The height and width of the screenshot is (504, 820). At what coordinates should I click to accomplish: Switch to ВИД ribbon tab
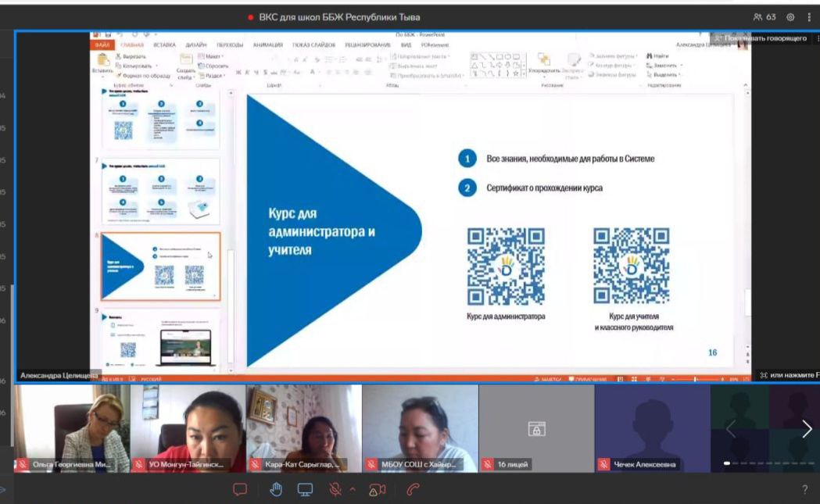(x=406, y=45)
